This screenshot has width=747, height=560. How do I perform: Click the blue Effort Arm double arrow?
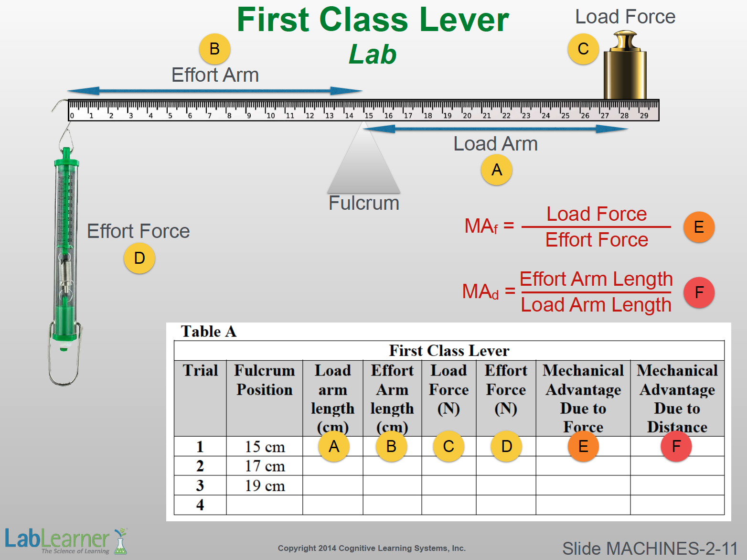click(x=214, y=91)
